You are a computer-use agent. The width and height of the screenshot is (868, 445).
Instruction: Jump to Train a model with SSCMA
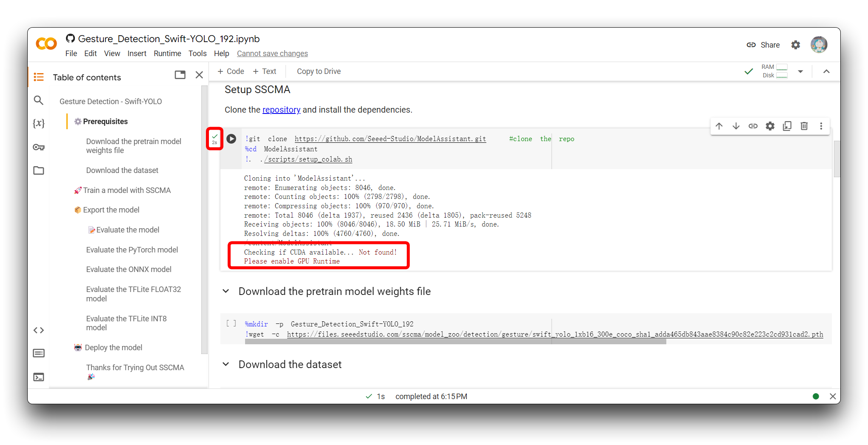[x=123, y=190]
